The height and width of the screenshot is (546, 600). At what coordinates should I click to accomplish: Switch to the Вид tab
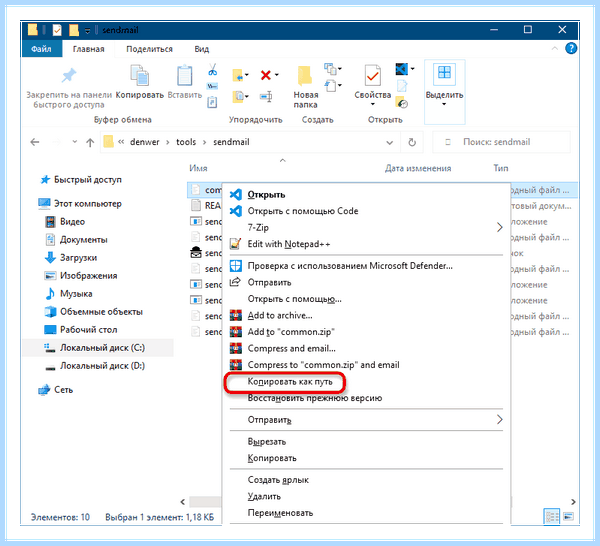coord(201,49)
